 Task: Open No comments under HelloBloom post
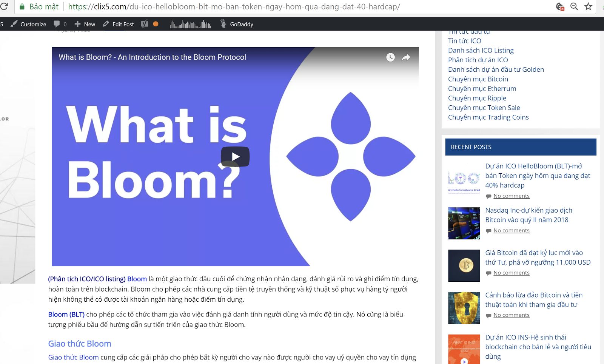tap(511, 196)
